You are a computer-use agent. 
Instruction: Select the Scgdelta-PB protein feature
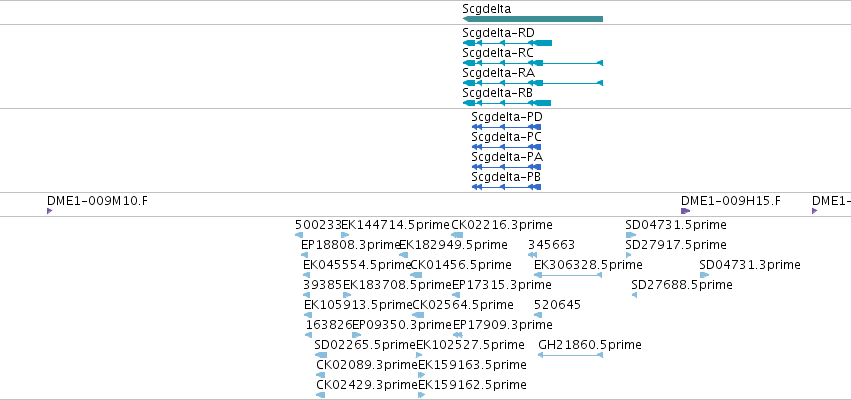pos(506,187)
